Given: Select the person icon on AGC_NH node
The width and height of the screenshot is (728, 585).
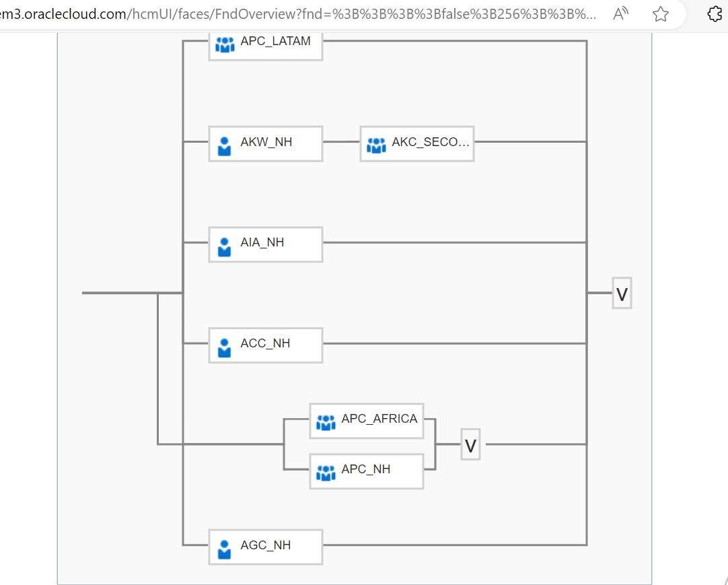Looking at the screenshot, I should (x=224, y=547).
